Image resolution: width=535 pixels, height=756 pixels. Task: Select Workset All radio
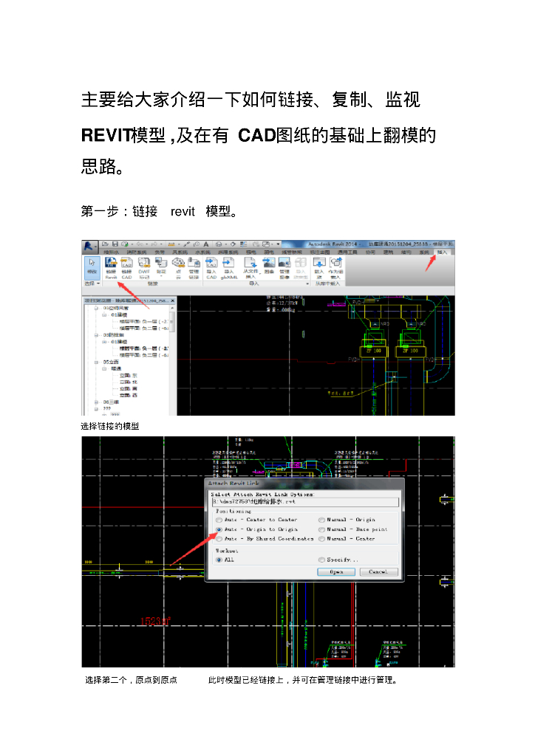(219, 560)
